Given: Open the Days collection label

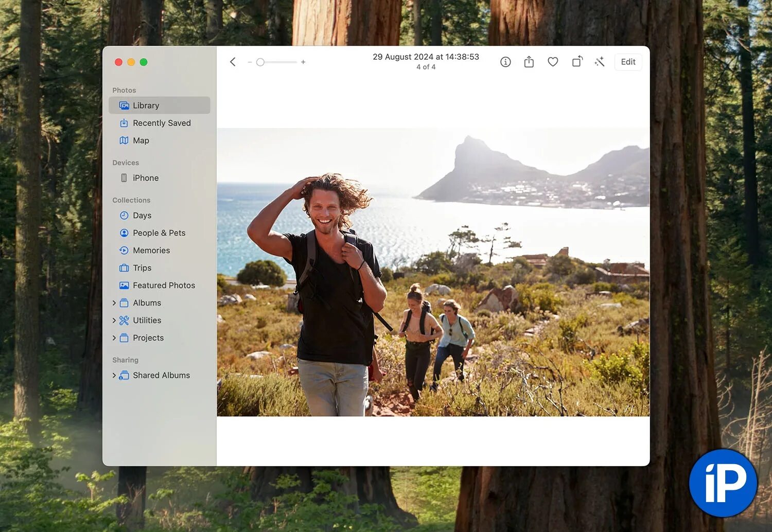Looking at the screenshot, I should (x=142, y=216).
